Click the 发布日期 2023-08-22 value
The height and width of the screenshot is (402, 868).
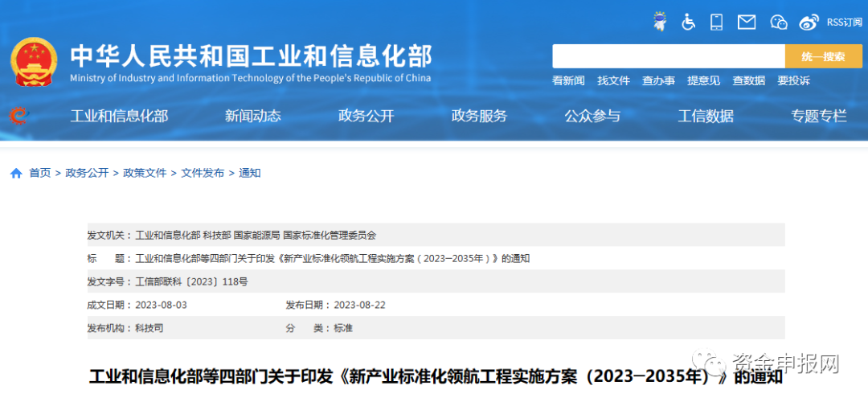pyautogui.click(x=360, y=305)
